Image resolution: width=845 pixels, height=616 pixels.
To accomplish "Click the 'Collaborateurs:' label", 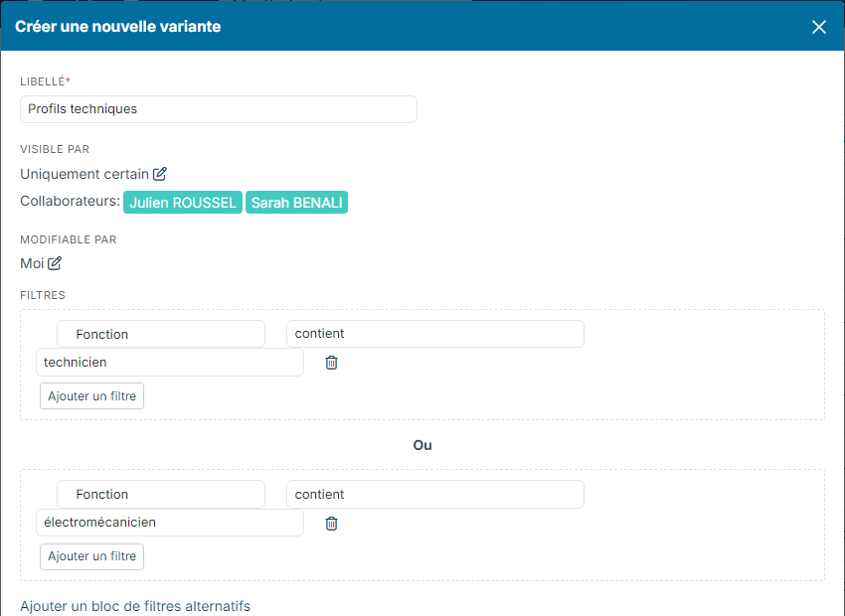I will tap(70, 202).
